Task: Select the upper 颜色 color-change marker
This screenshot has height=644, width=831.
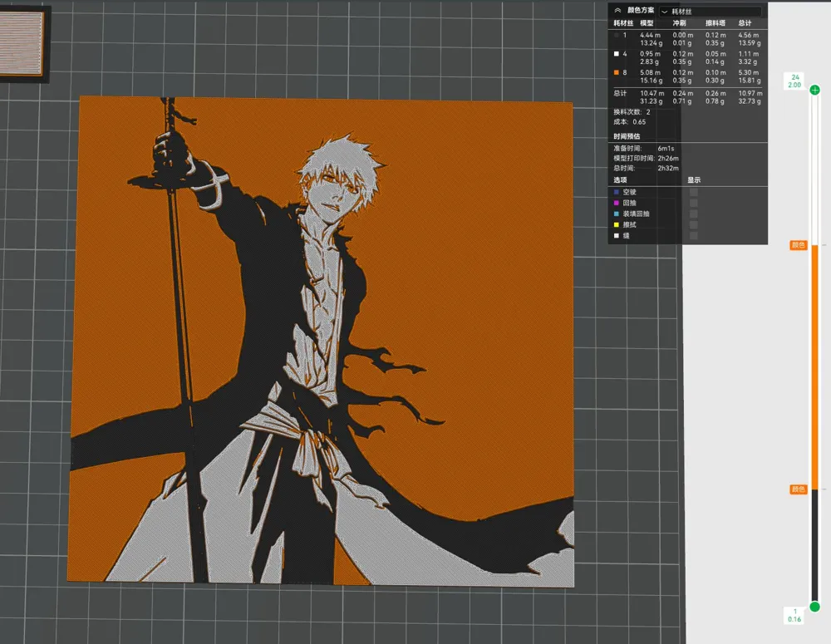Action: 798,245
